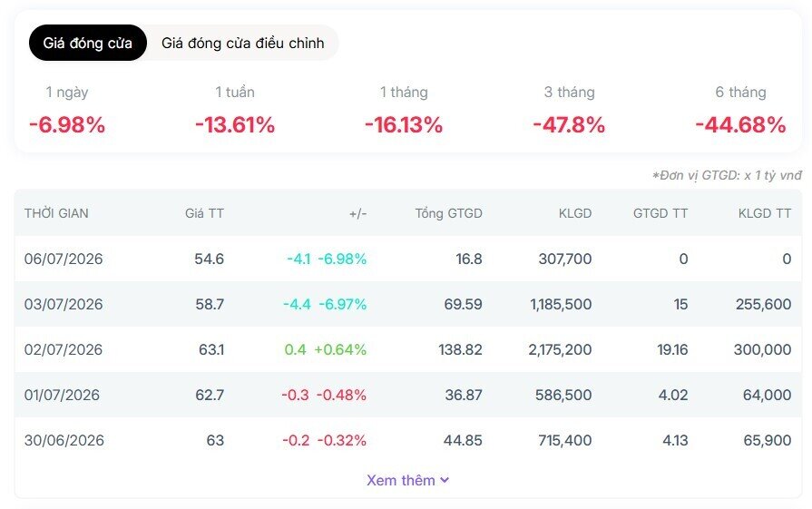This screenshot has height=509, width=812.
Task: Select the 6 tháng -44.68% figure
Action: (x=740, y=125)
